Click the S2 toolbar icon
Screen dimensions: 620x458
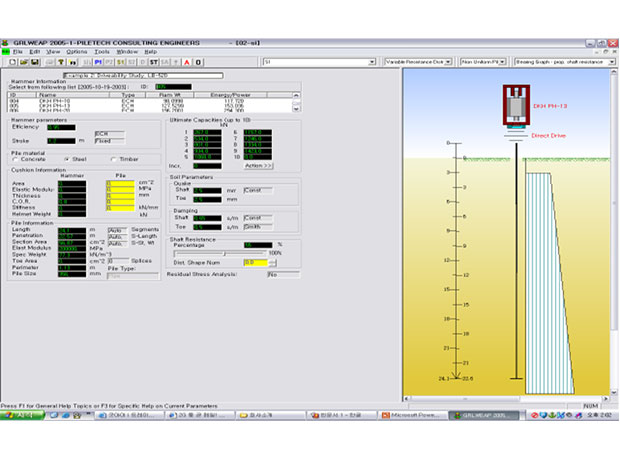point(132,62)
